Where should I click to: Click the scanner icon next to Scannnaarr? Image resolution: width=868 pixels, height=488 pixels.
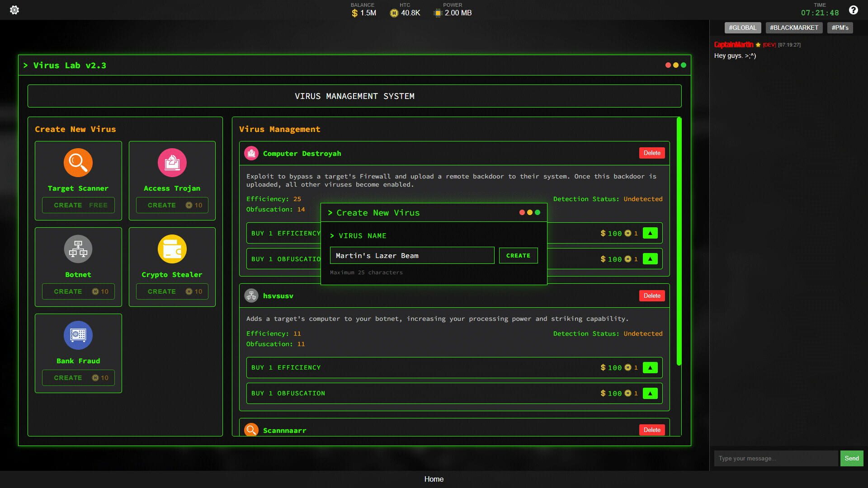click(251, 430)
